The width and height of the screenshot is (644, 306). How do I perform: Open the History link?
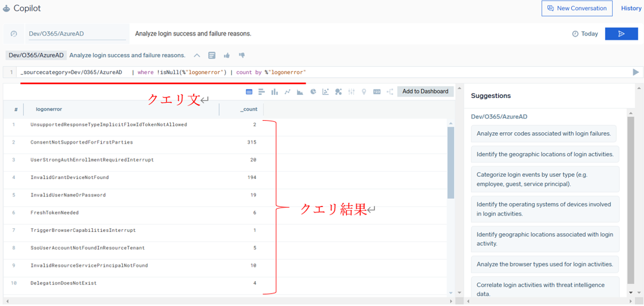tap(631, 8)
